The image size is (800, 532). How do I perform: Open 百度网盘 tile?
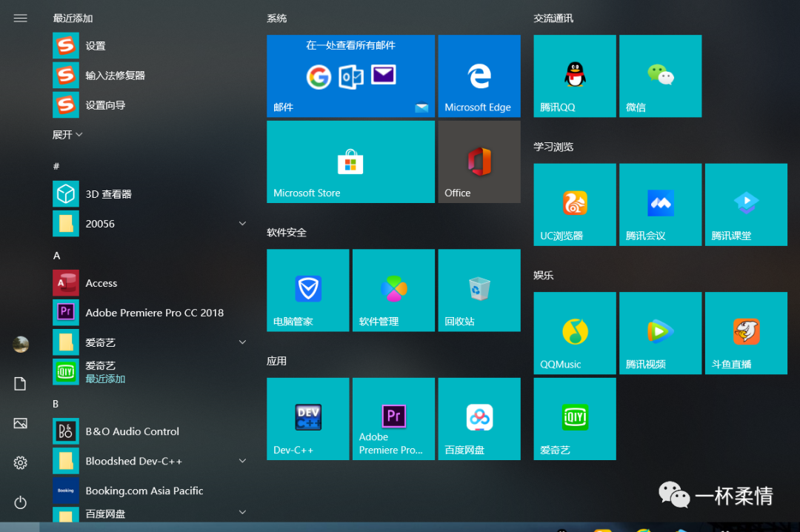coord(479,419)
